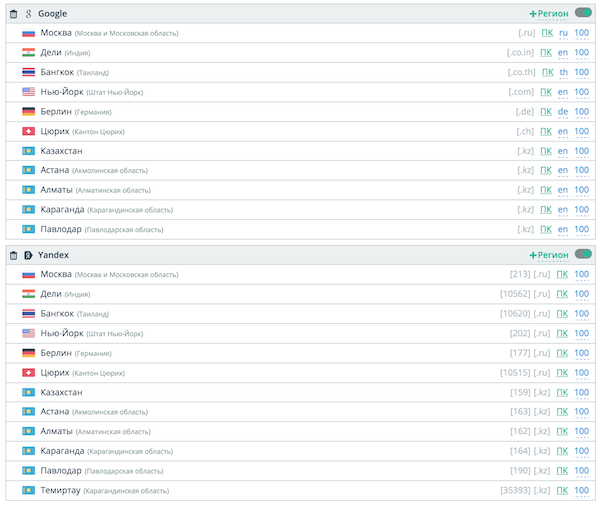Switch ПК device for Yandex Караганда

[562, 451]
